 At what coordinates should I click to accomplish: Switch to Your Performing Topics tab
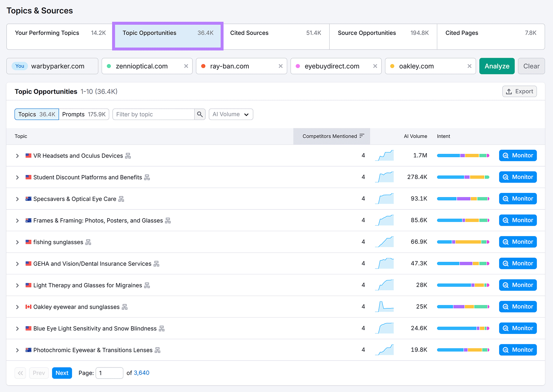pyautogui.click(x=59, y=36)
